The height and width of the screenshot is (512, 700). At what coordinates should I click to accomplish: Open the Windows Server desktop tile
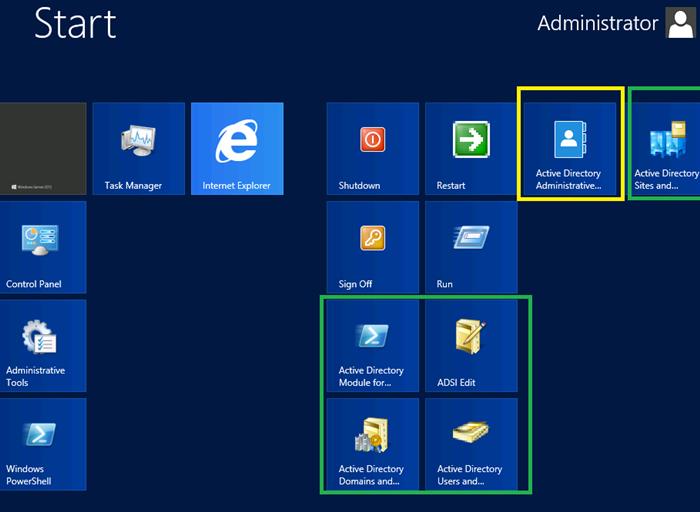[x=43, y=149]
